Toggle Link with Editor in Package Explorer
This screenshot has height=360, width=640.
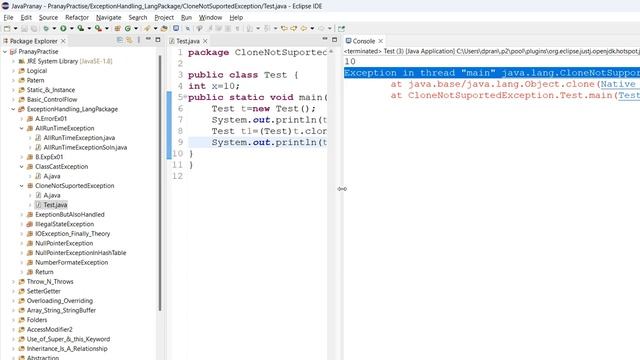pyautogui.click(x=129, y=40)
